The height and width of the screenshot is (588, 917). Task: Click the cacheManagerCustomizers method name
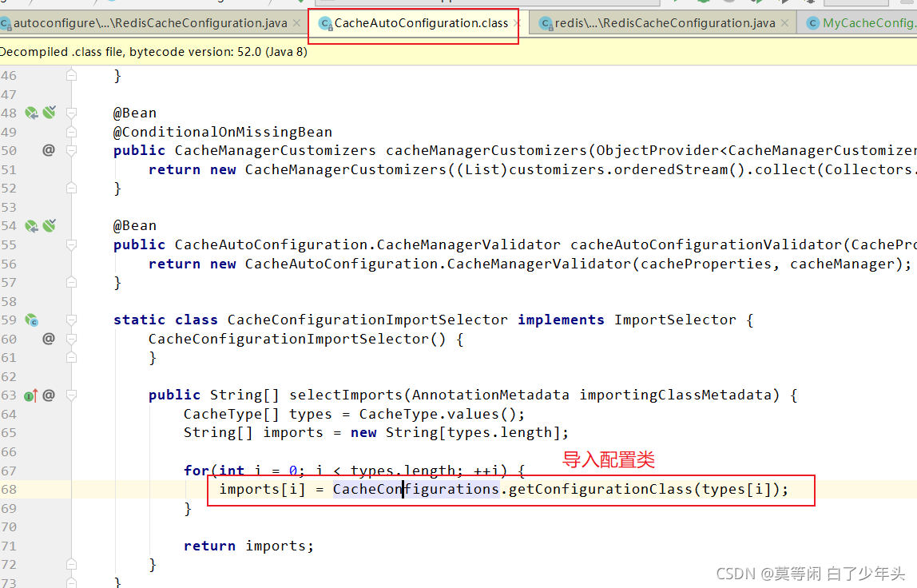[x=486, y=150]
